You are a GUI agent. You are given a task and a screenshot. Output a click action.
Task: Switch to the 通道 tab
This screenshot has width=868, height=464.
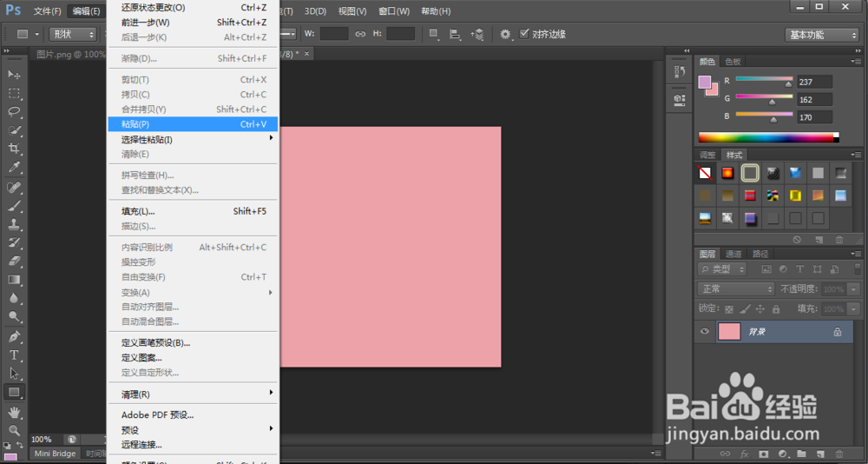point(733,254)
